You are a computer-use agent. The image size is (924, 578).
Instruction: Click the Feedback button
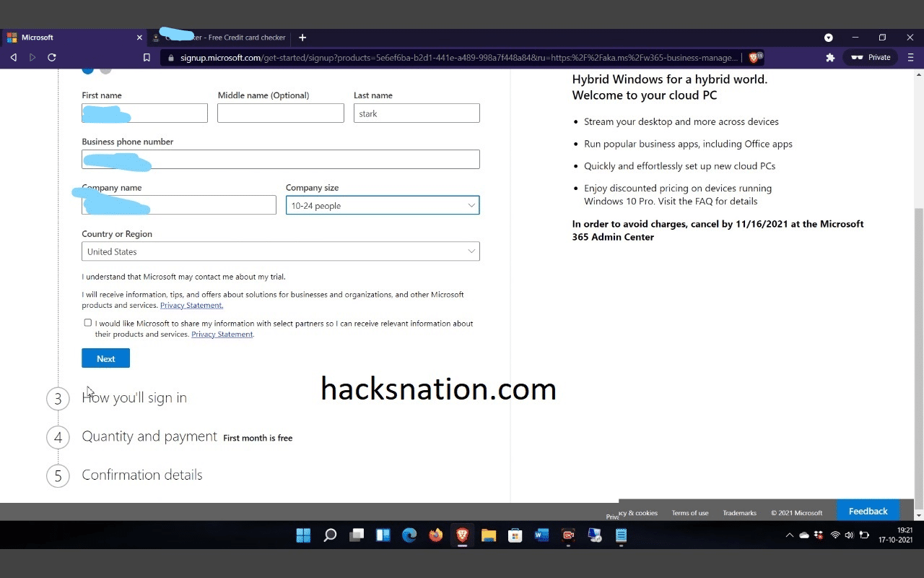[868, 511]
